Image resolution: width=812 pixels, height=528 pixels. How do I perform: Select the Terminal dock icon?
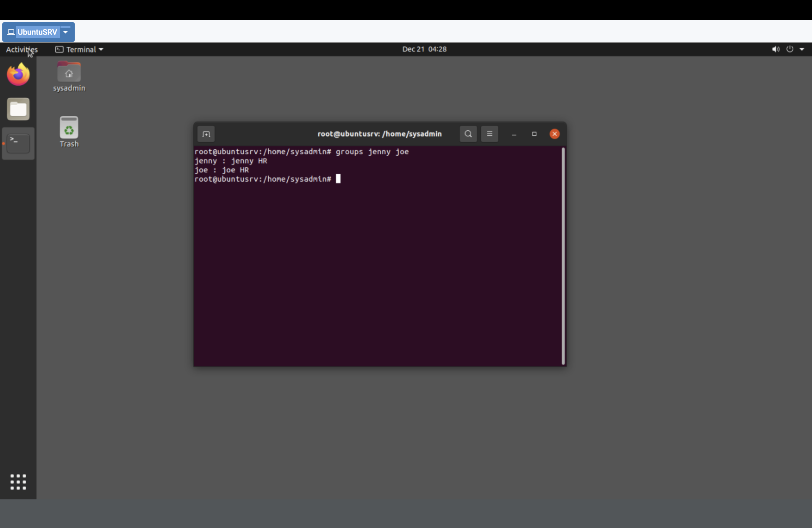point(18,144)
